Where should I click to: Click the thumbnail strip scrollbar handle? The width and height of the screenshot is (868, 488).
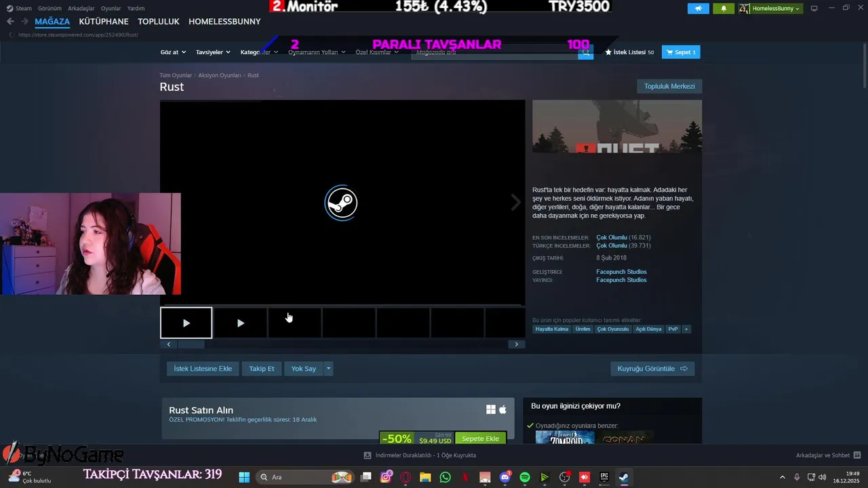coord(191,344)
